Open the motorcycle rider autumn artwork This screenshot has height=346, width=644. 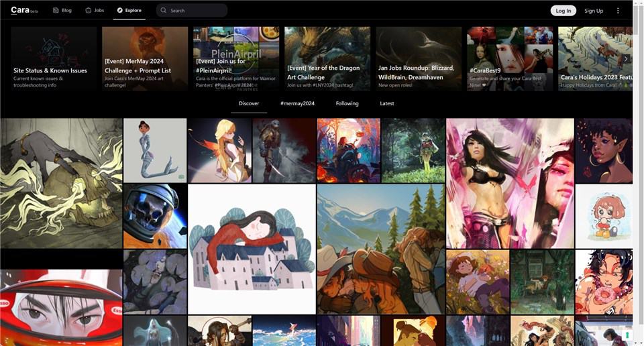(x=349, y=151)
